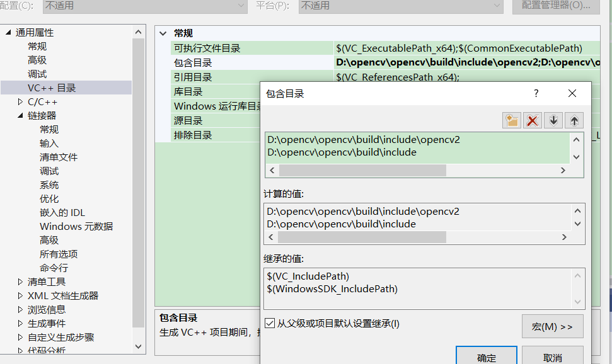Select 高级 under 链接器
The image size is (612, 364).
[49, 241]
